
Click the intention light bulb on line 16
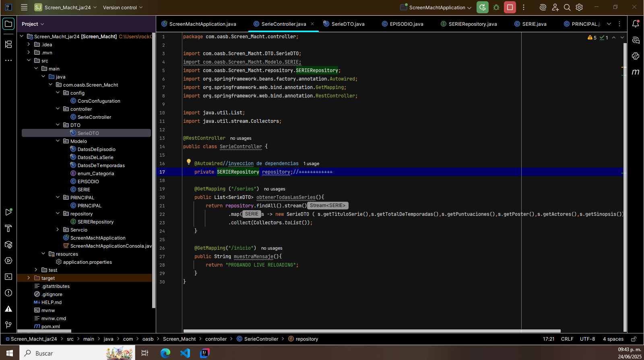(x=188, y=162)
